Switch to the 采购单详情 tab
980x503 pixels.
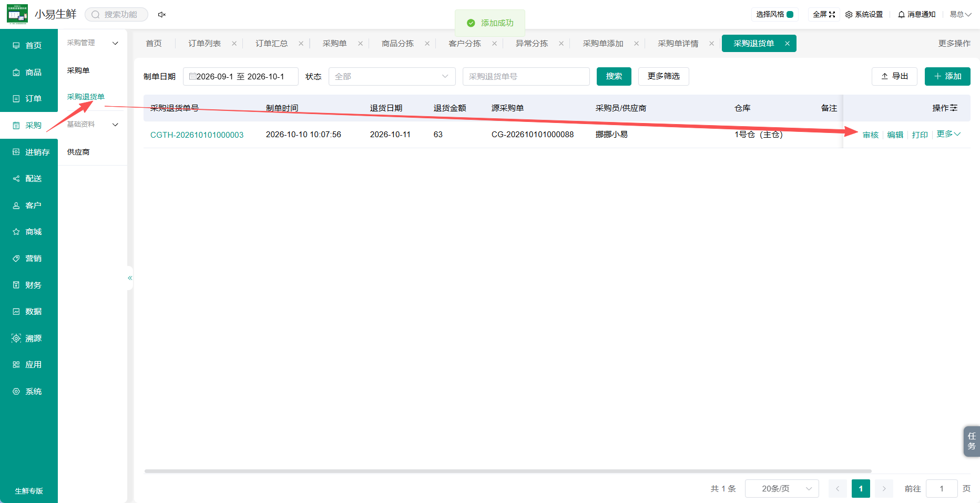coord(678,44)
